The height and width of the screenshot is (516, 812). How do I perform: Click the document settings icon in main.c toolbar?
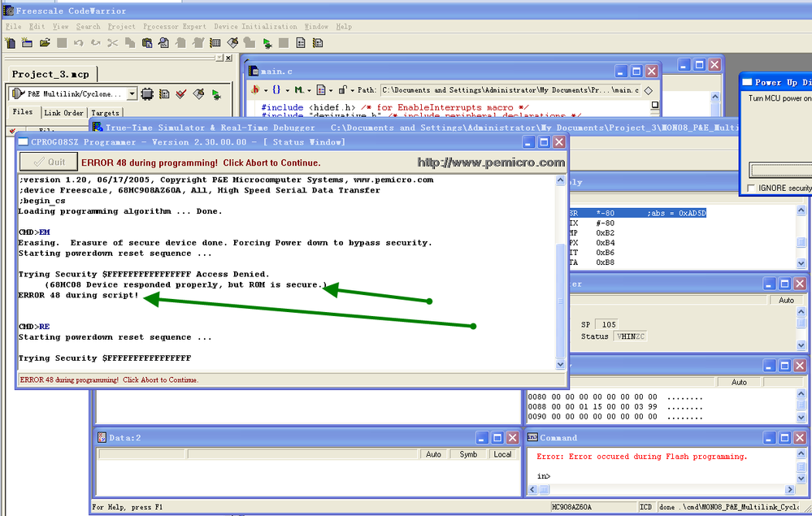(x=321, y=90)
